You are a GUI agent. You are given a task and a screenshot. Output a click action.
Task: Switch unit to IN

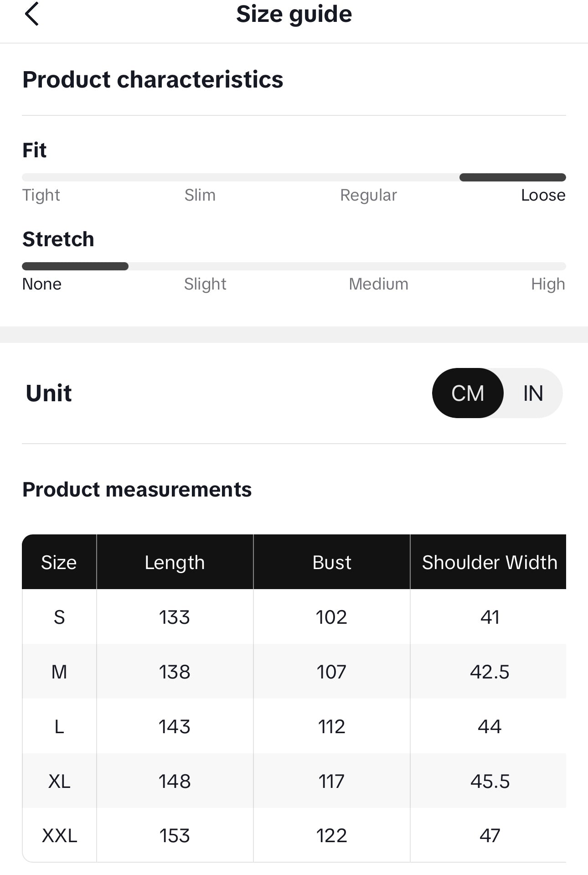[x=533, y=393]
